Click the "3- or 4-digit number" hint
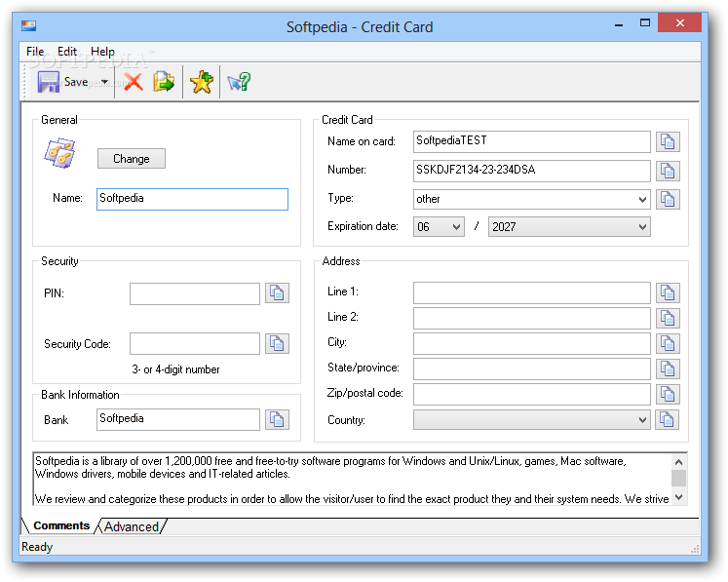The width and height of the screenshot is (728, 582). point(175,369)
